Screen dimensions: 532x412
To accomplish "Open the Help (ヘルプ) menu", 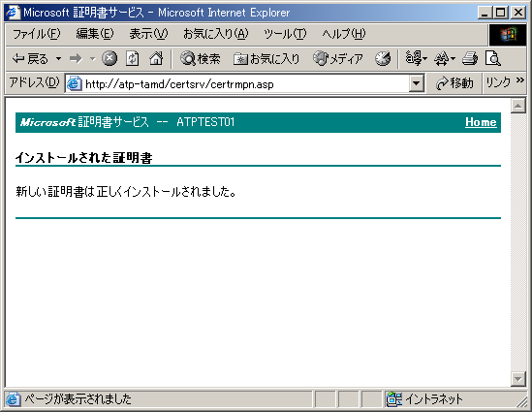I will tap(344, 34).
